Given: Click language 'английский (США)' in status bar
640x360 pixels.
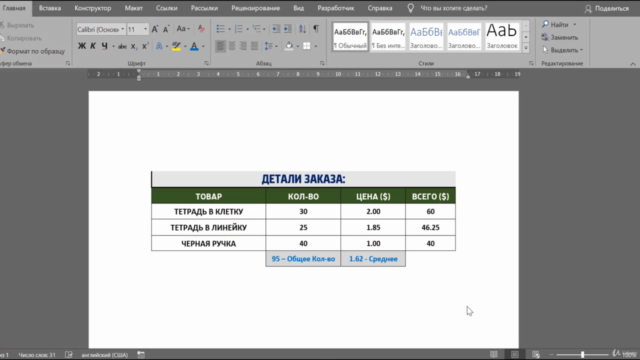Looking at the screenshot, I should [105, 355].
